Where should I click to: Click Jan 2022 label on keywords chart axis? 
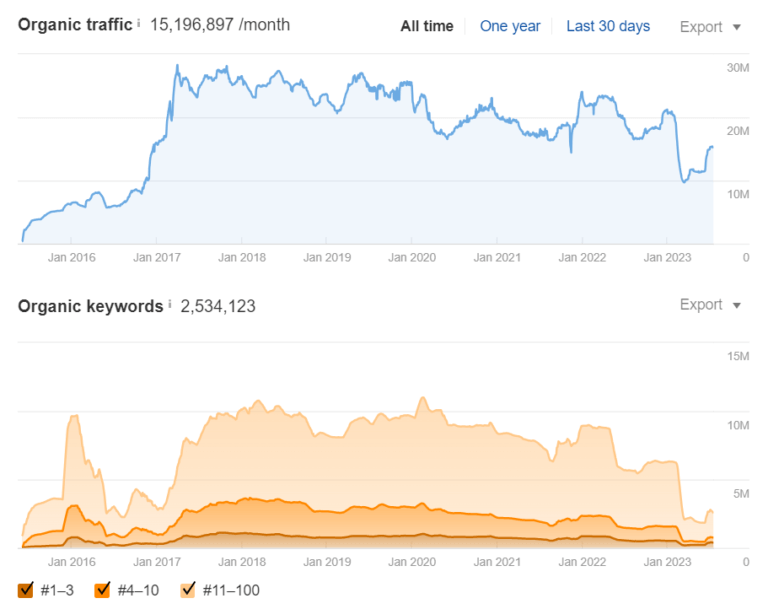coord(582,562)
